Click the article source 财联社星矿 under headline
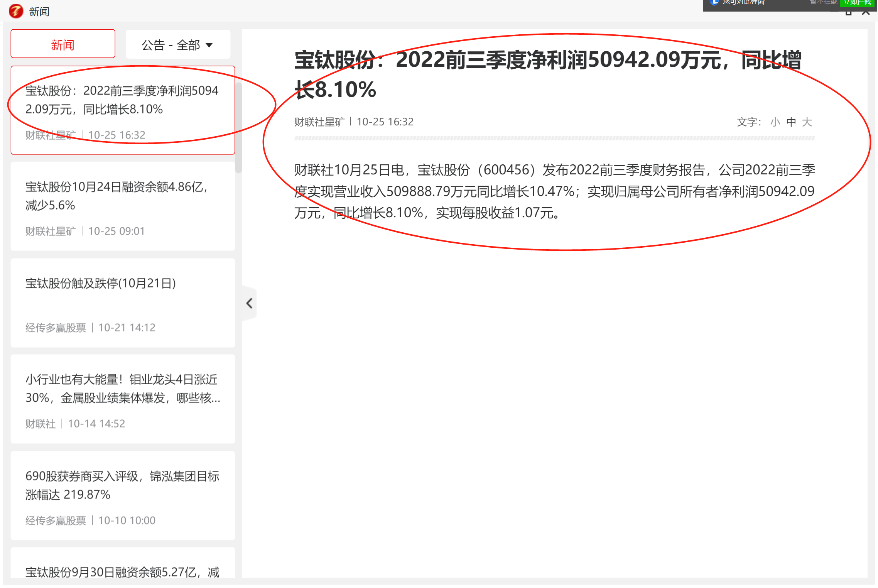Viewport: 878px width, 588px height. point(319,122)
